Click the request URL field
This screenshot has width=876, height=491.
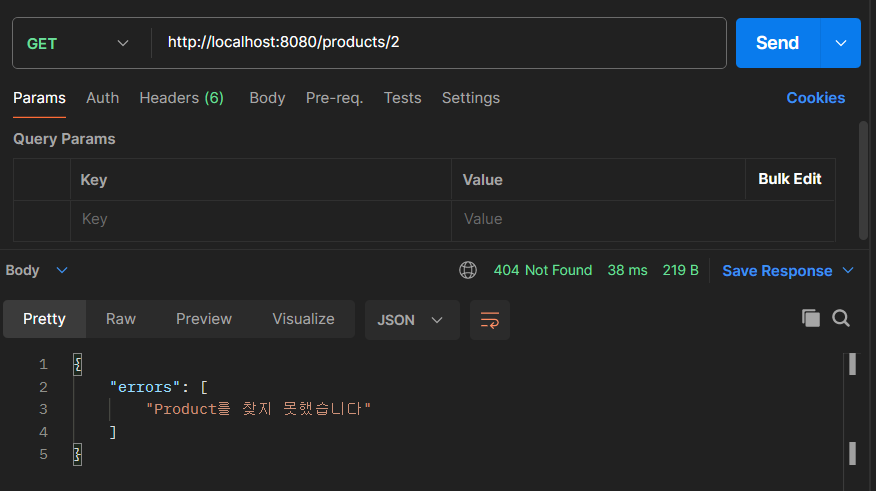[439, 43]
